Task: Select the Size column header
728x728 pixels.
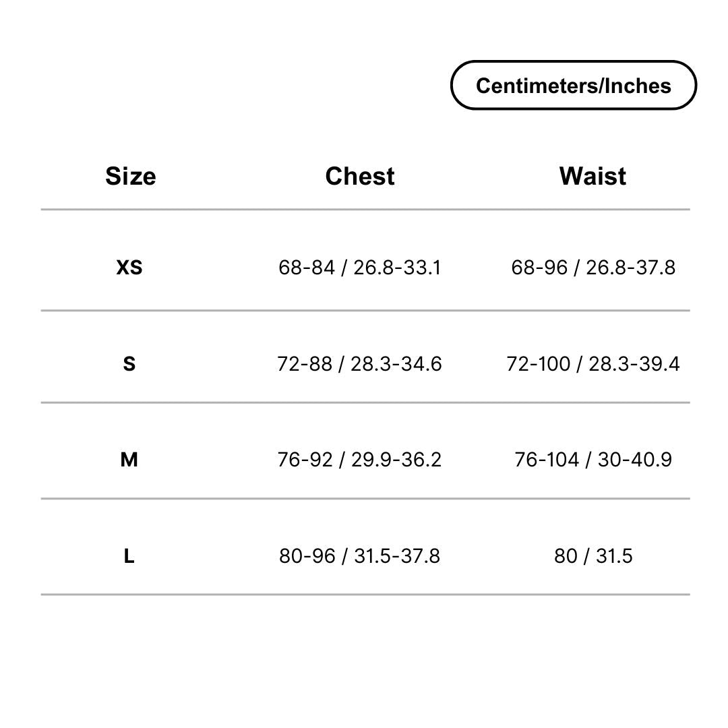Action: click(131, 177)
